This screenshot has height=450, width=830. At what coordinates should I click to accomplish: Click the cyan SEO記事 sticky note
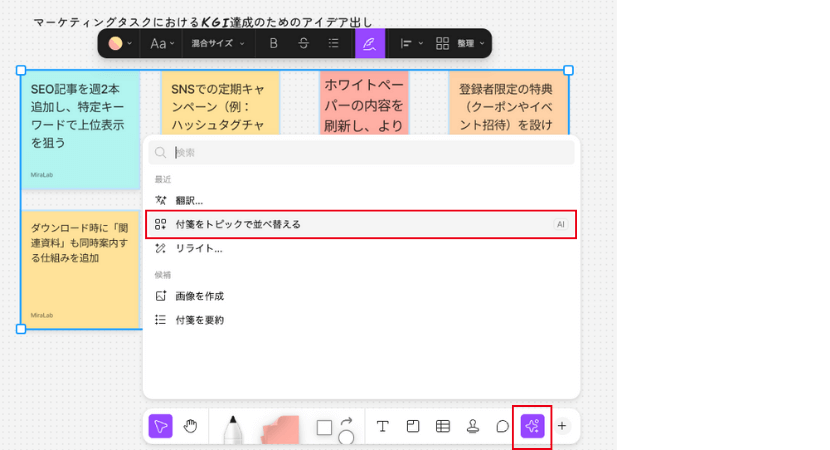click(80, 130)
